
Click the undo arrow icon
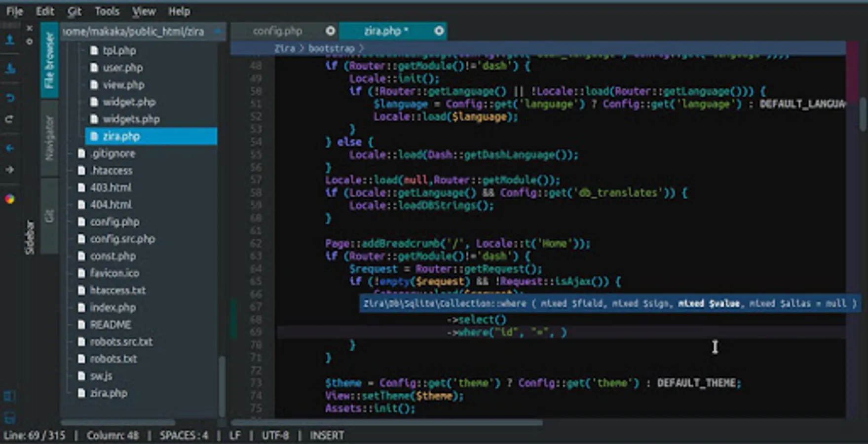pyautogui.click(x=9, y=98)
